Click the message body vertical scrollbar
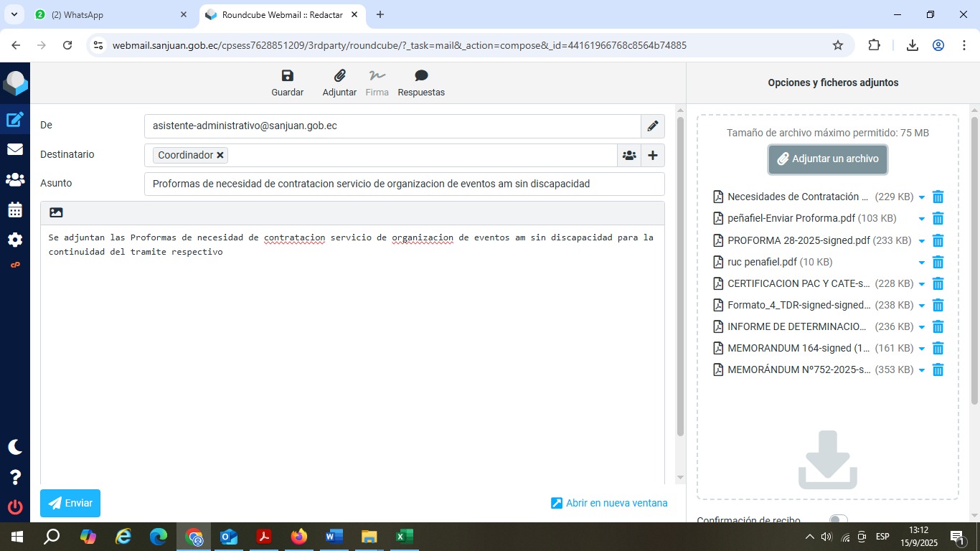 pos(680,287)
